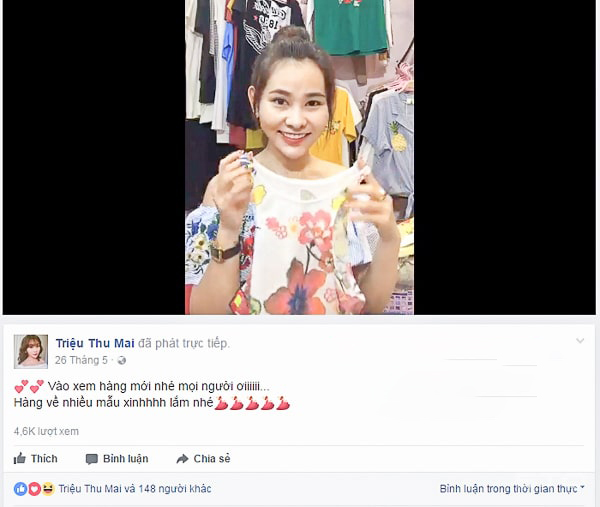Screen dimensions: 600x507
Task: Click the Chia sẻ button label
Action: click(212, 458)
